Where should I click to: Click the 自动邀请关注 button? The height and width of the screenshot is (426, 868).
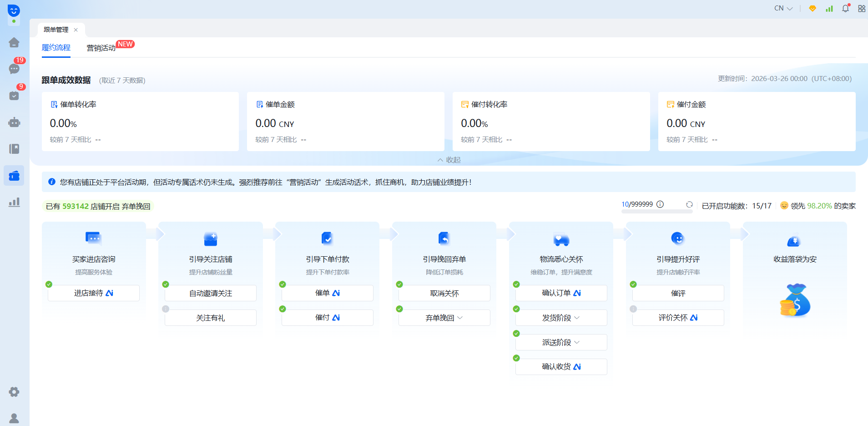click(211, 293)
